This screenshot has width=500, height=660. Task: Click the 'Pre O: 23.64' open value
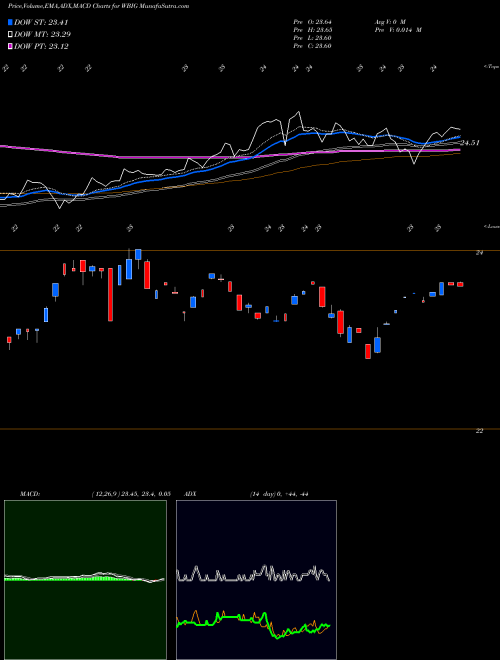(313, 22)
